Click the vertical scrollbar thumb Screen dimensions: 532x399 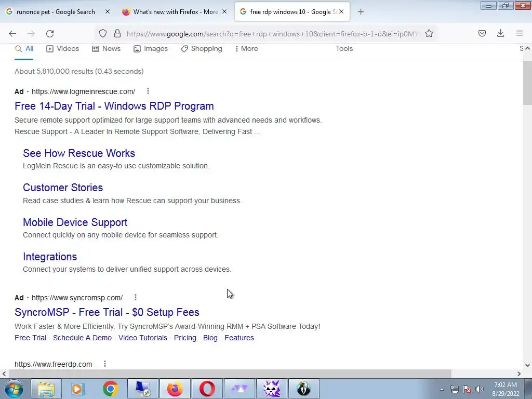click(x=527, y=83)
